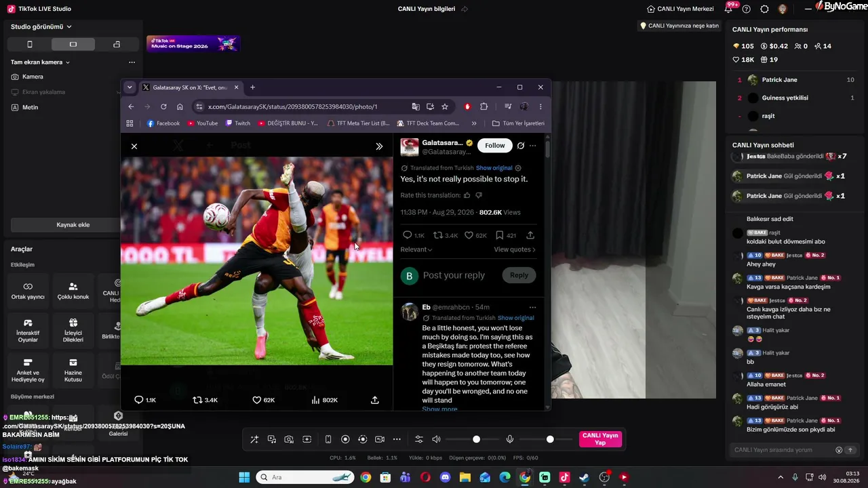The width and height of the screenshot is (868, 488).
Task: Select the Ekran yakalama source
Action: [43, 92]
